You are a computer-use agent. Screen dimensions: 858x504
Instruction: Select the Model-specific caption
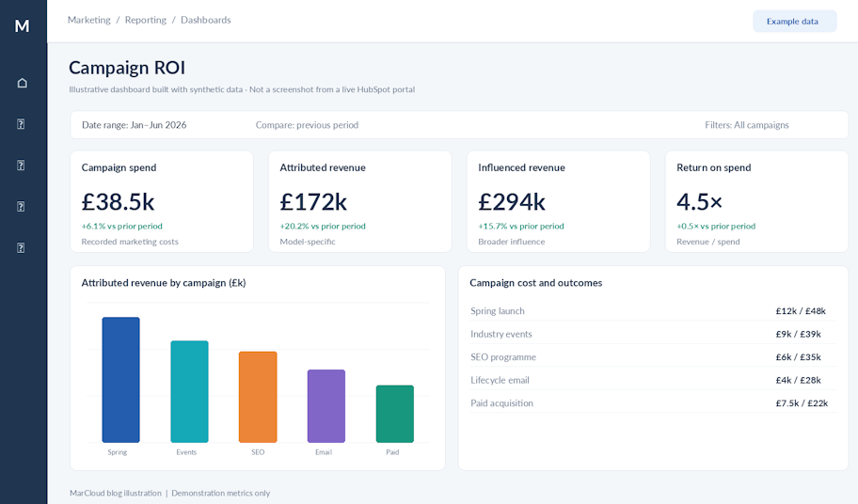(x=308, y=241)
